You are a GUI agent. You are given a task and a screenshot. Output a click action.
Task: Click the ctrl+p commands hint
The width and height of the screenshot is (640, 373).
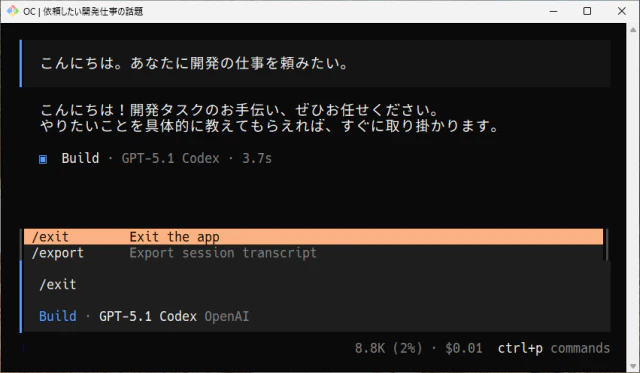[553, 348]
